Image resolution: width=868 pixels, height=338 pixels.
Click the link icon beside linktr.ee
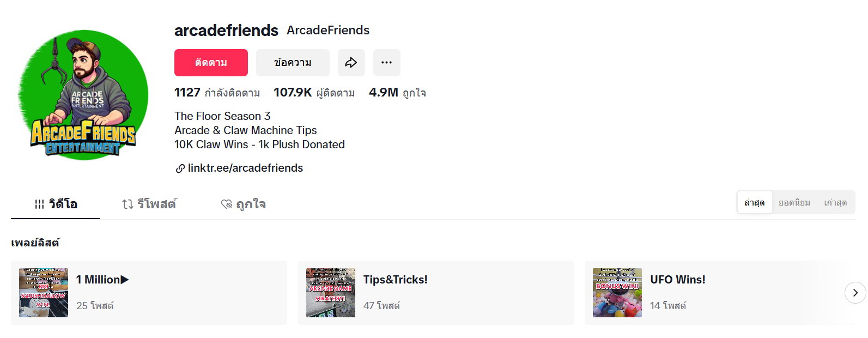click(180, 168)
